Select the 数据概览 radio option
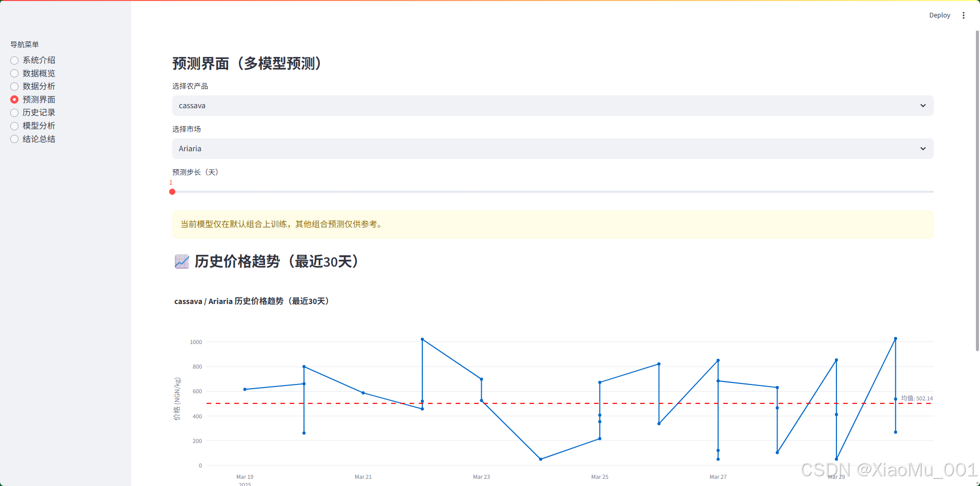980x486 pixels. point(33,73)
